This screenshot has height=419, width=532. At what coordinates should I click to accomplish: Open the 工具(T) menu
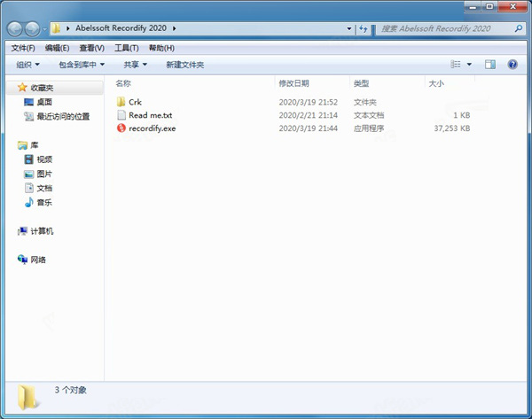127,48
